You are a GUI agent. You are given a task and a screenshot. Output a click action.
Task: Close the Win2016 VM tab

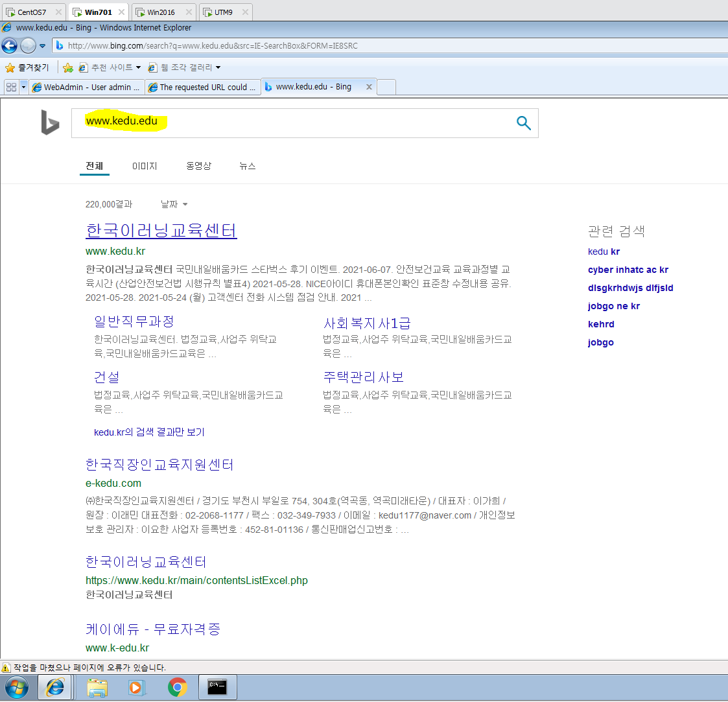[189, 12]
